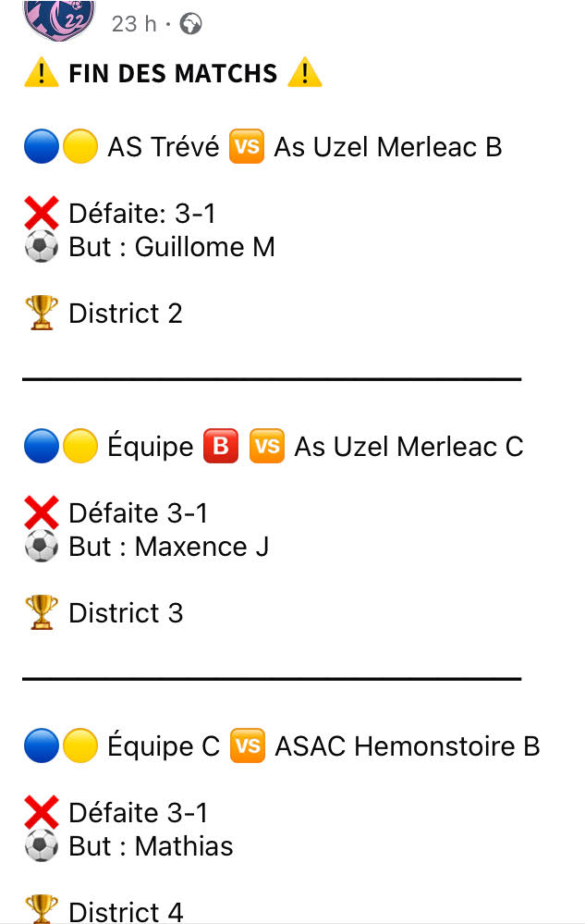Image resolution: width=585 pixels, height=924 pixels.
Task: Click the trophy next to "District 2"
Action: 42,314
